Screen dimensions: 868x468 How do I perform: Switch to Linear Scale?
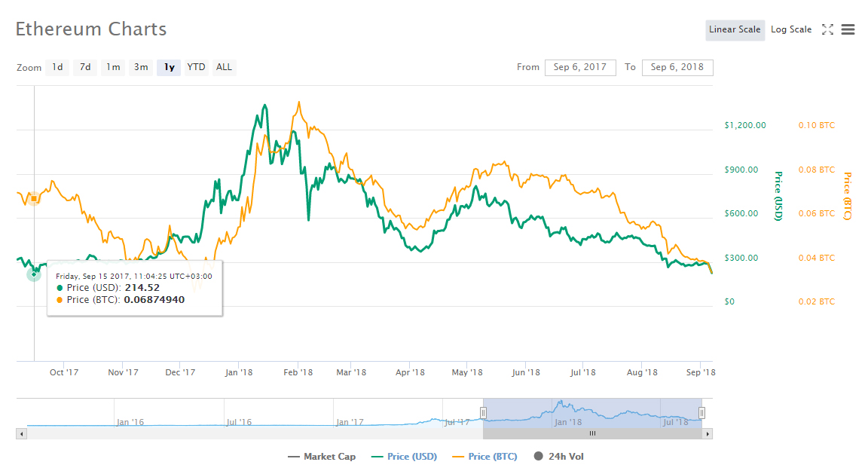click(x=735, y=29)
